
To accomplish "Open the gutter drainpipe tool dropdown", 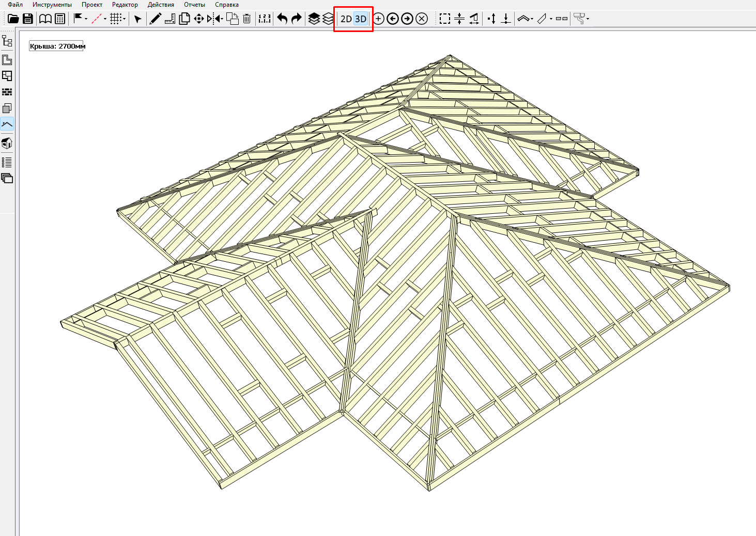I will tap(588, 19).
